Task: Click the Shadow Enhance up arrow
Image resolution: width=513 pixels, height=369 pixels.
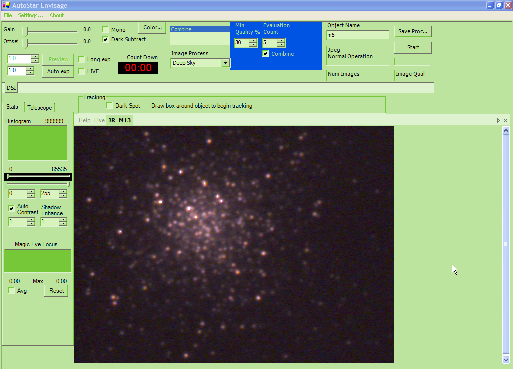Action: [x=63, y=219]
